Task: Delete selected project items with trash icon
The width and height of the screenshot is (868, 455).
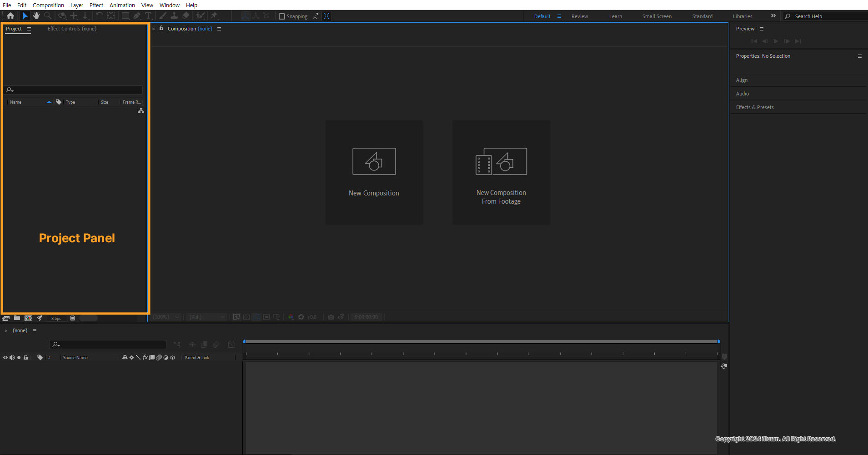Action: click(72, 318)
